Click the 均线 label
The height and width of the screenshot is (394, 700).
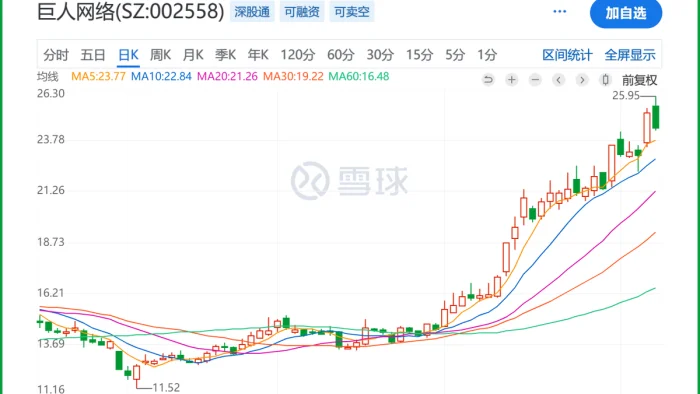click(48, 77)
